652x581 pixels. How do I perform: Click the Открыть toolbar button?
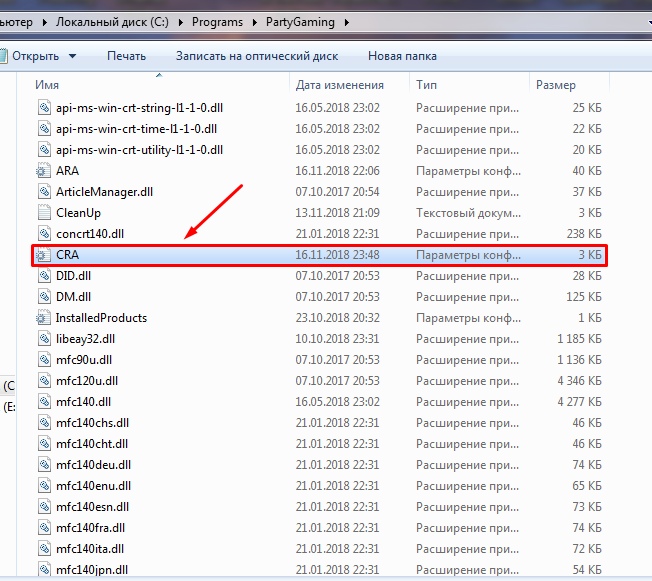point(35,56)
